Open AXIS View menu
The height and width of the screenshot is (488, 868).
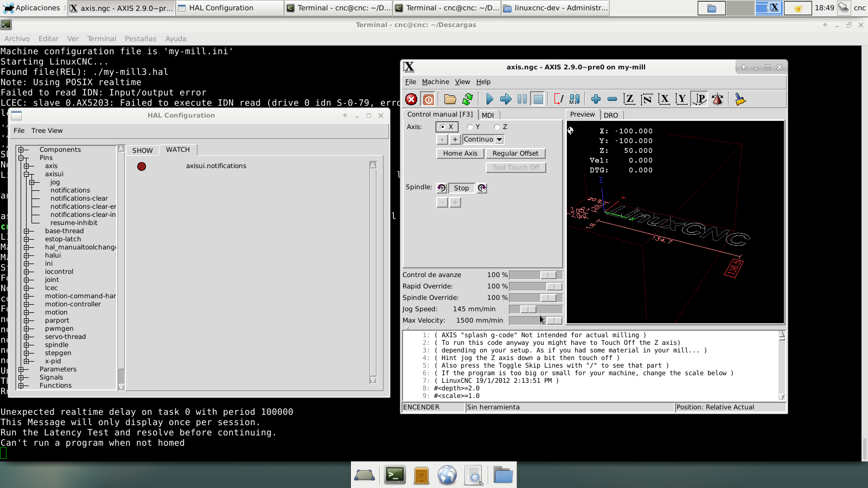462,82
